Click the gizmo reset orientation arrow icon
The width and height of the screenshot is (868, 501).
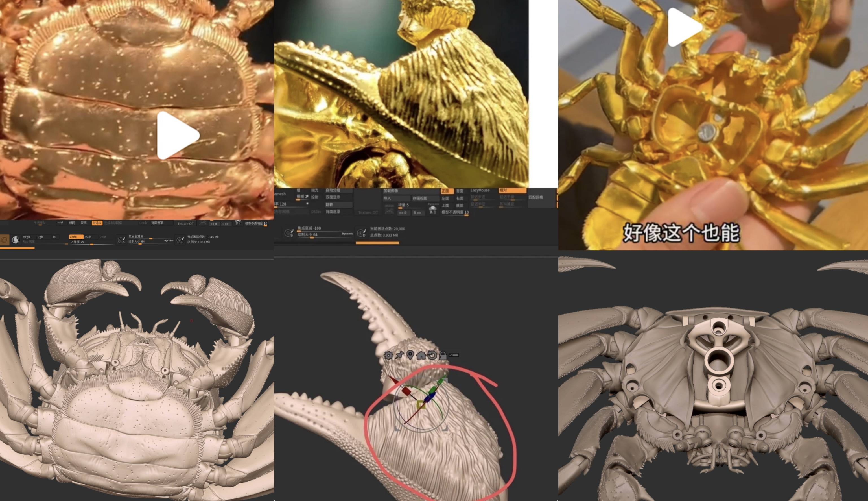[432, 355]
